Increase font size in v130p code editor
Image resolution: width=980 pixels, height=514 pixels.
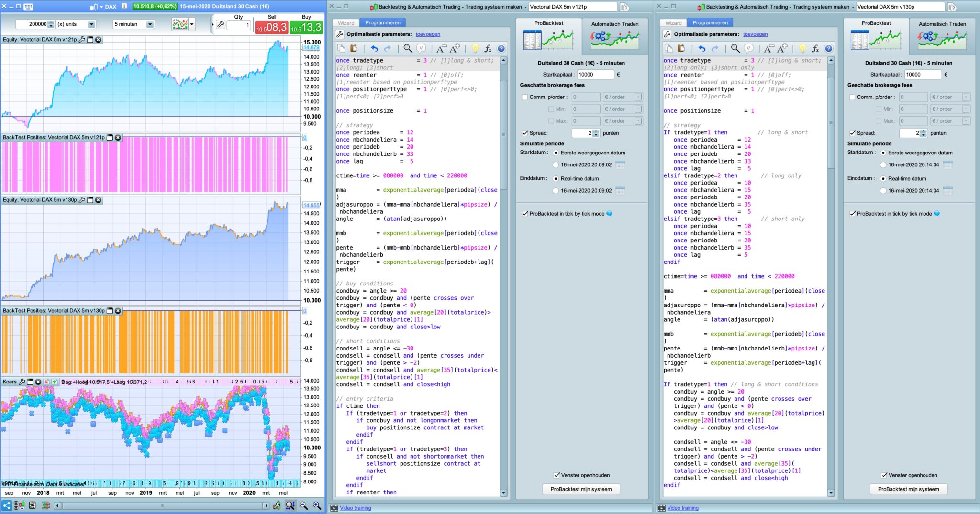(782, 48)
